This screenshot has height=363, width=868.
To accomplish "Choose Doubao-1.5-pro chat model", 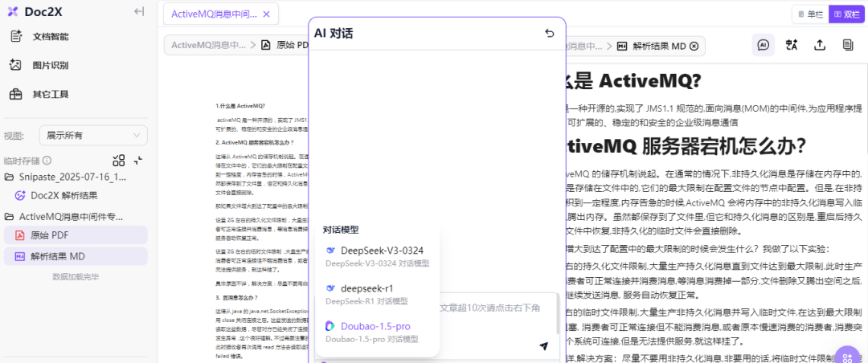I will pos(378,332).
